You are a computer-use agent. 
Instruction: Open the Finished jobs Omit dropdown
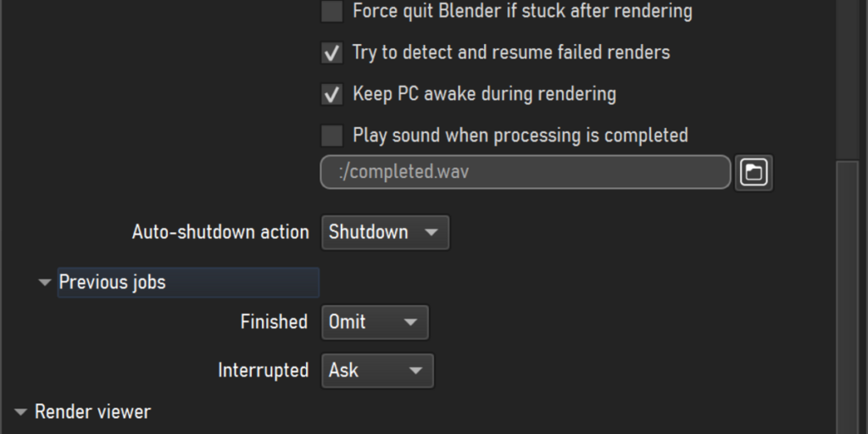point(375,322)
